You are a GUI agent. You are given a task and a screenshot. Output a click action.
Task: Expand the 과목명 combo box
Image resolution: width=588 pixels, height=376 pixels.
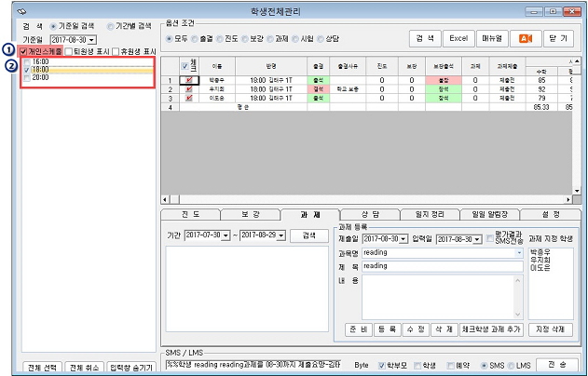[518, 251]
